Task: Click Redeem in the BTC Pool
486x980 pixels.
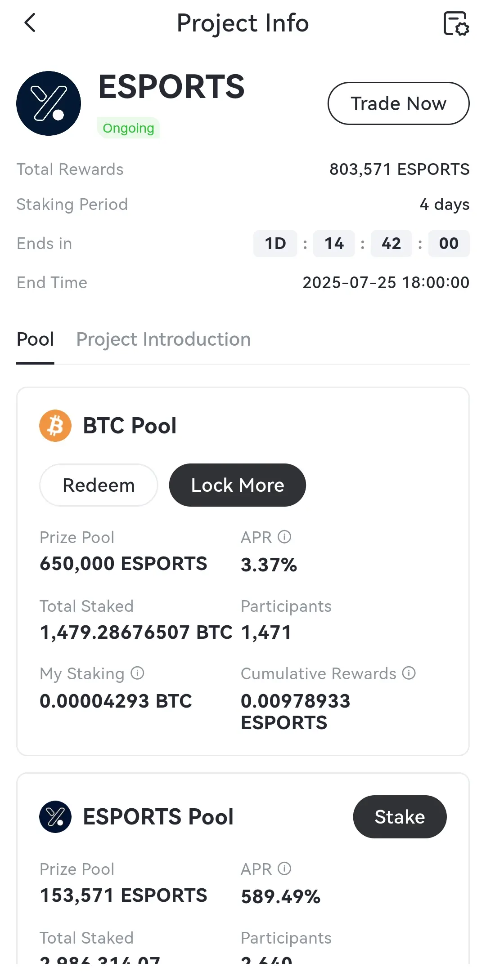Action: tap(99, 485)
